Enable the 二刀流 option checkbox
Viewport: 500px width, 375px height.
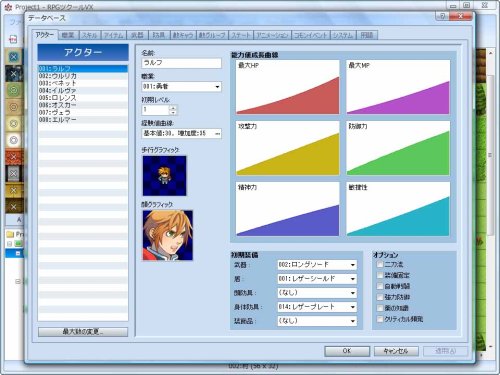click(x=380, y=264)
